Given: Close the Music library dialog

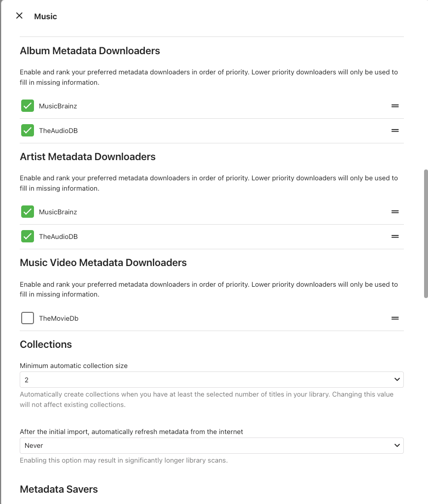Looking at the screenshot, I should coord(19,16).
